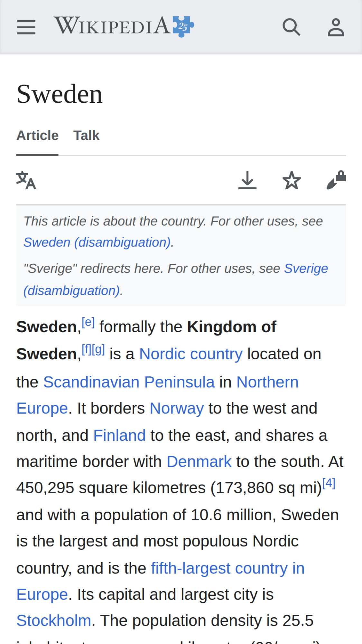This screenshot has height=644, width=362.
Task: Open the Wikipedia search icon
Action: coord(292,27)
